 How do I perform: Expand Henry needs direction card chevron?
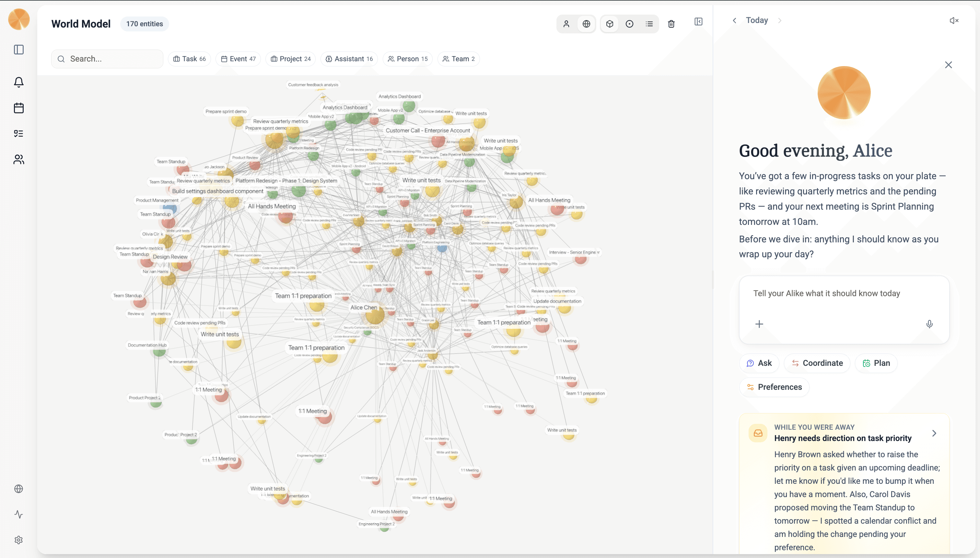click(934, 433)
